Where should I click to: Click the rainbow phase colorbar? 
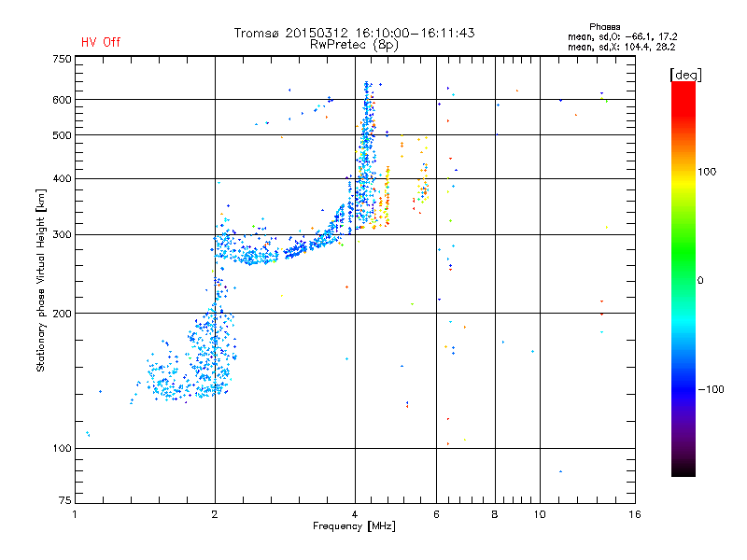[684, 279]
